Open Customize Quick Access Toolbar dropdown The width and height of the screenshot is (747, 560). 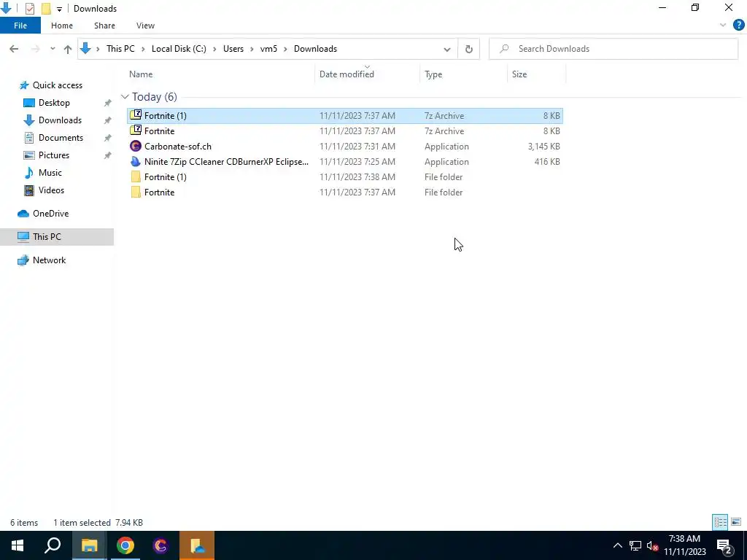(59, 9)
